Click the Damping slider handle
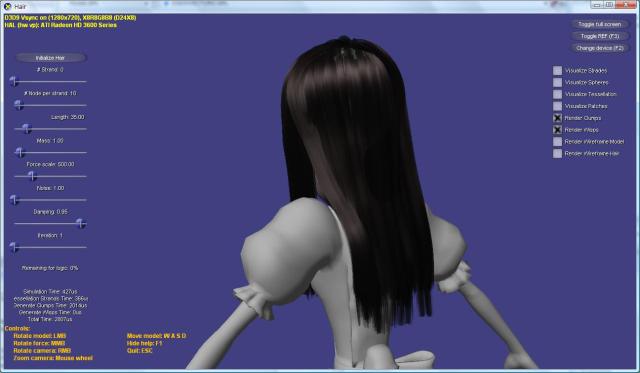This screenshot has width=640, height=373. (x=80, y=223)
